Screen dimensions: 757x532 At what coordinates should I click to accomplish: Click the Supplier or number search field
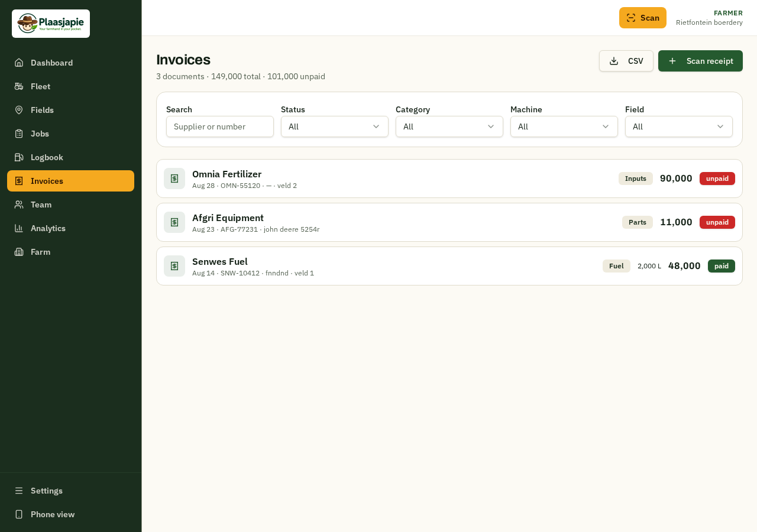click(220, 126)
